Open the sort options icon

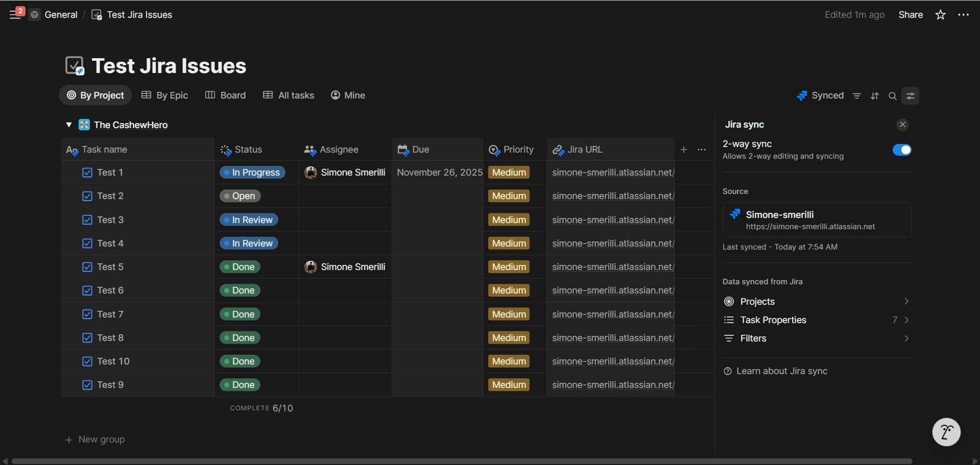tap(875, 95)
